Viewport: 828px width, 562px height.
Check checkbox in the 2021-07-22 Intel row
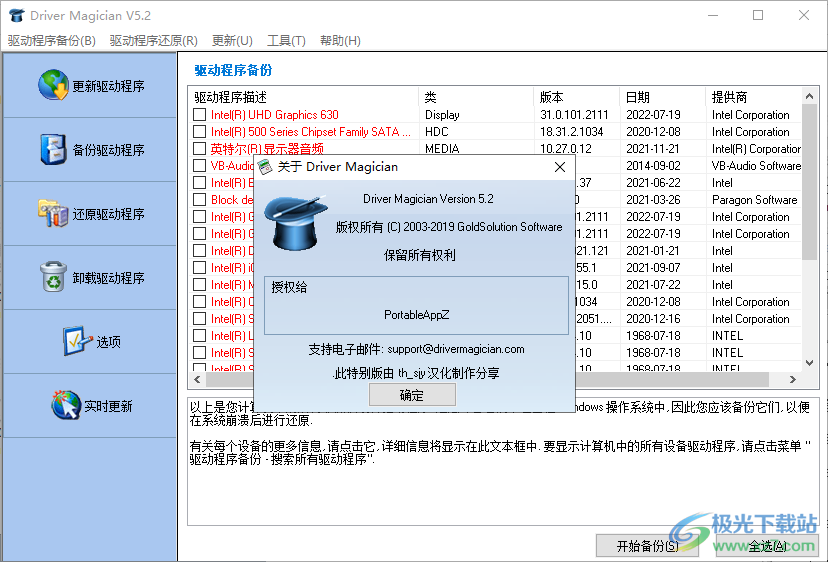(x=200, y=285)
